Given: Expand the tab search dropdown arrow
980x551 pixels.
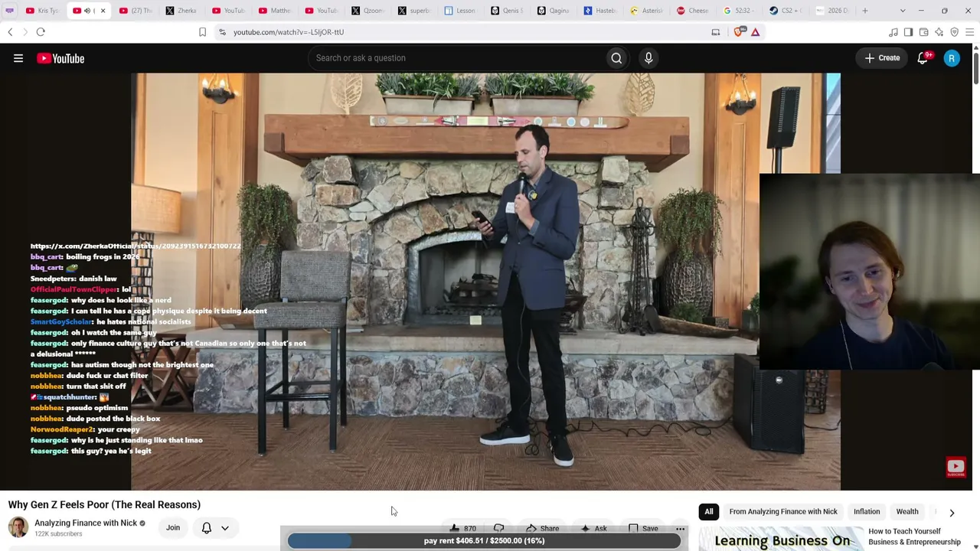Looking at the screenshot, I should (x=903, y=11).
